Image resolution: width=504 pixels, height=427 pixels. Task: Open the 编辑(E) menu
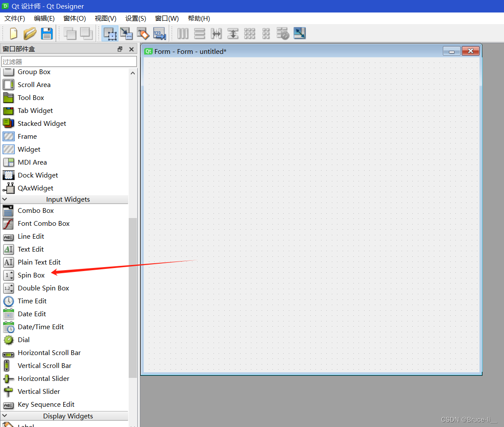tap(44, 19)
